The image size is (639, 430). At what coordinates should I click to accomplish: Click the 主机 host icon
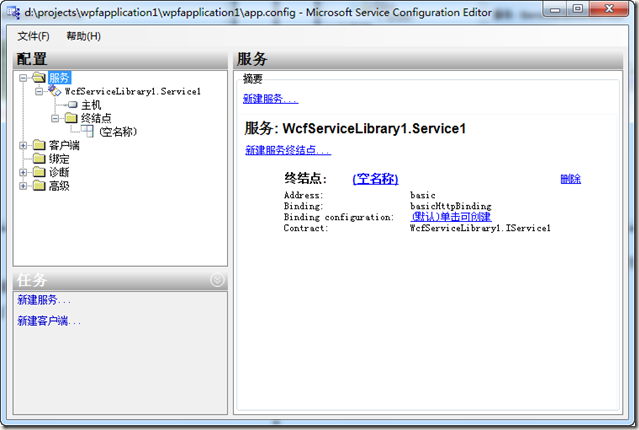(x=72, y=105)
